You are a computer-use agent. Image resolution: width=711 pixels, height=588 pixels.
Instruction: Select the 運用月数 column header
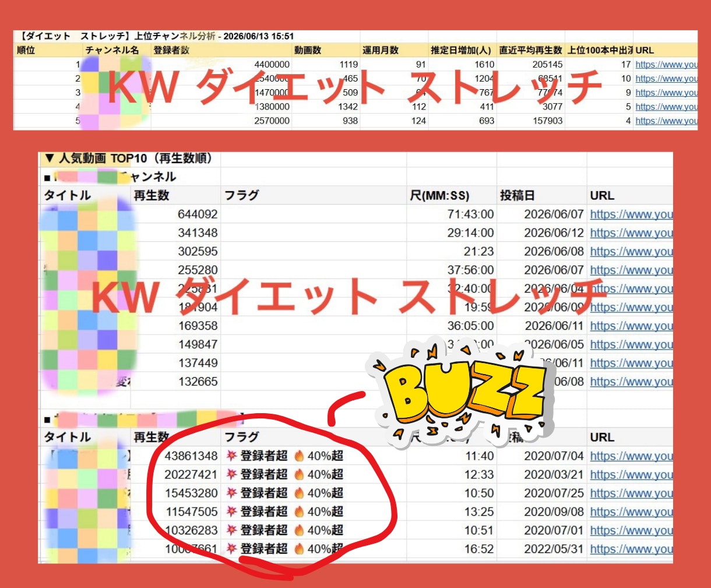click(x=381, y=51)
